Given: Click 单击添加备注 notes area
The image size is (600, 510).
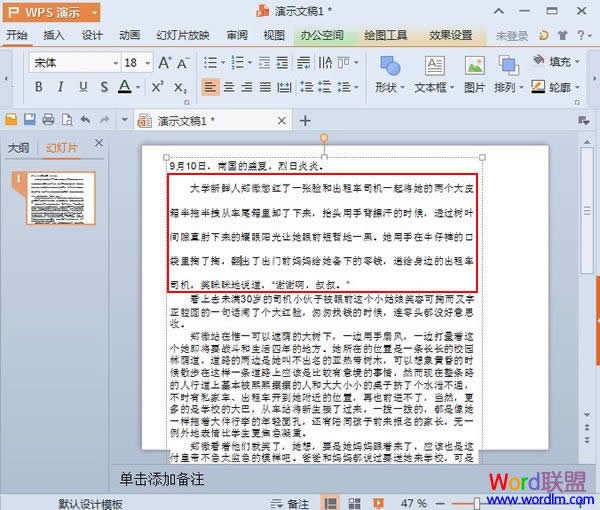Looking at the screenshot, I should coord(162,479).
